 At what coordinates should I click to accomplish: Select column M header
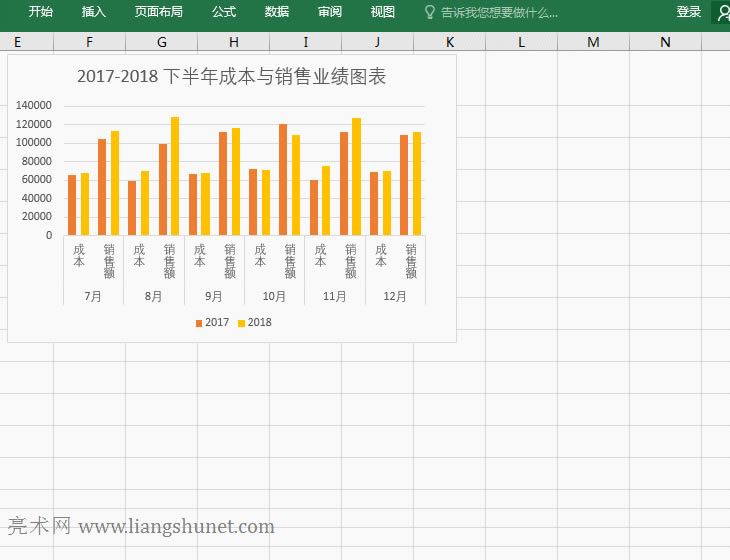(594, 41)
